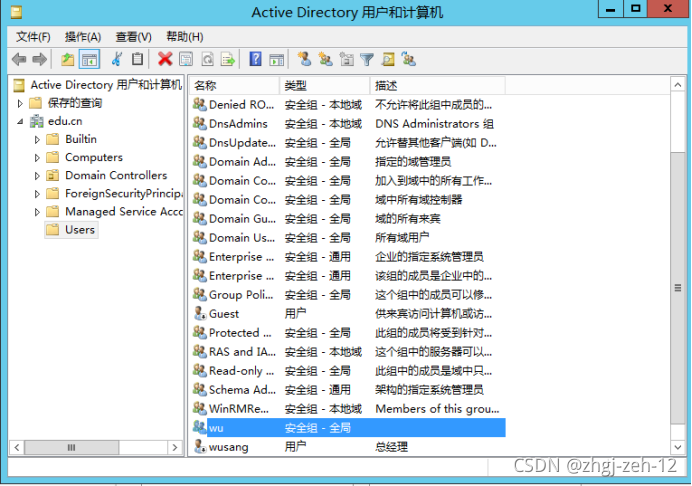
Task: Toggle the action pane icon
Action: tap(277, 59)
